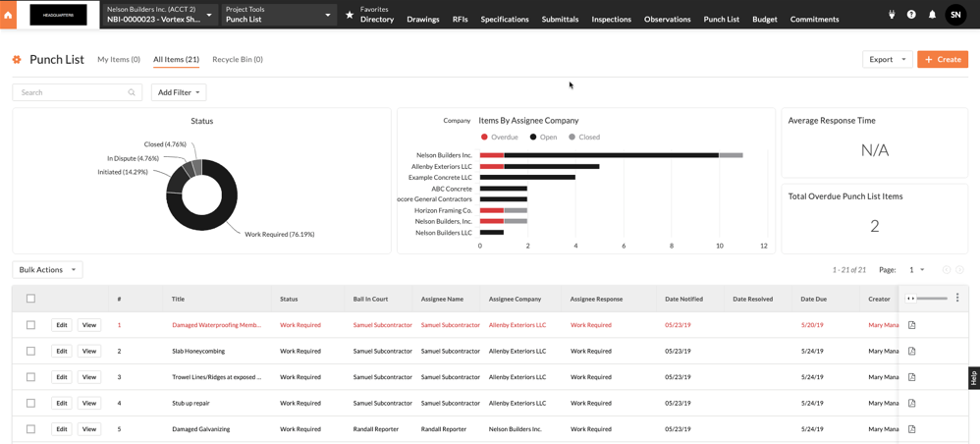Click the Favorites star icon
Viewport: 980px width, 444px height.
[x=350, y=15]
